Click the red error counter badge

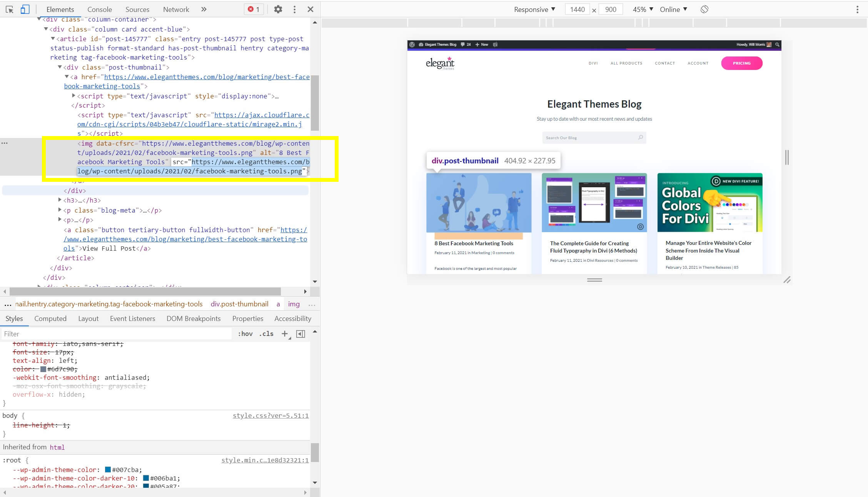click(x=253, y=9)
